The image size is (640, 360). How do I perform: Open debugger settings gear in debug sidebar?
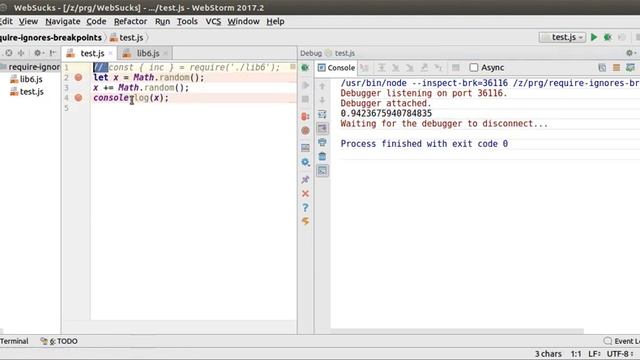point(305,162)
